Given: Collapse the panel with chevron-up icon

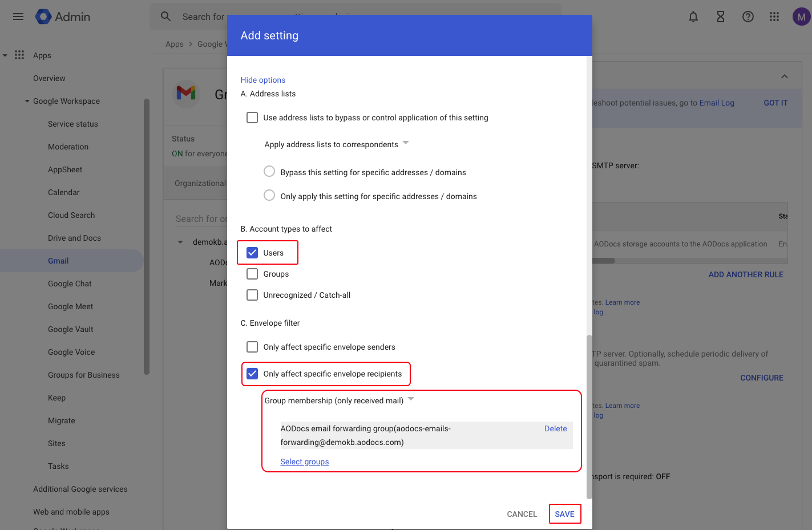Looking at the screenshot, I should (785, 76).
